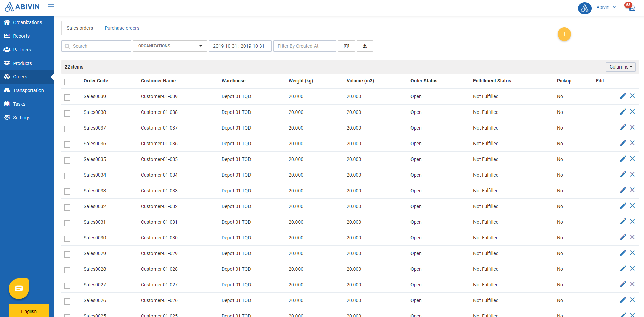This screenshot has height=317, width=644.
Task: Check the Sales0039 row checkbox
Action: click(x=67, y=97)
